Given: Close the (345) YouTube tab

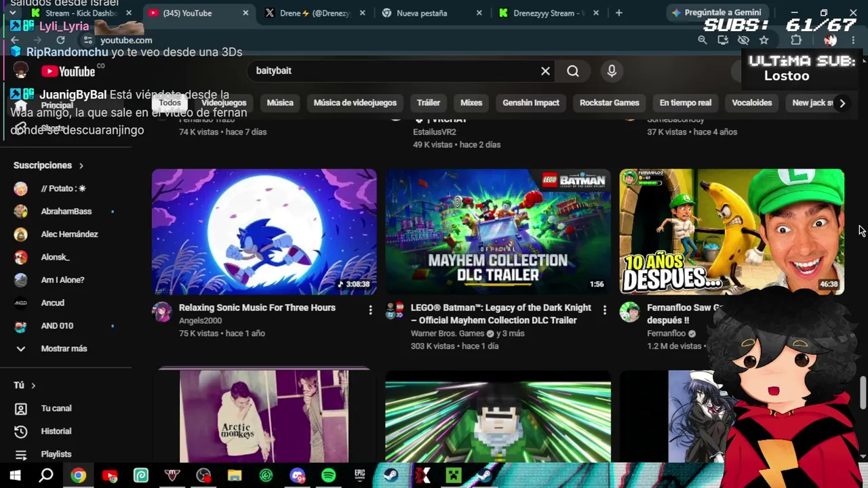Looking at the screenshot, I should click(x=245, y=13).
